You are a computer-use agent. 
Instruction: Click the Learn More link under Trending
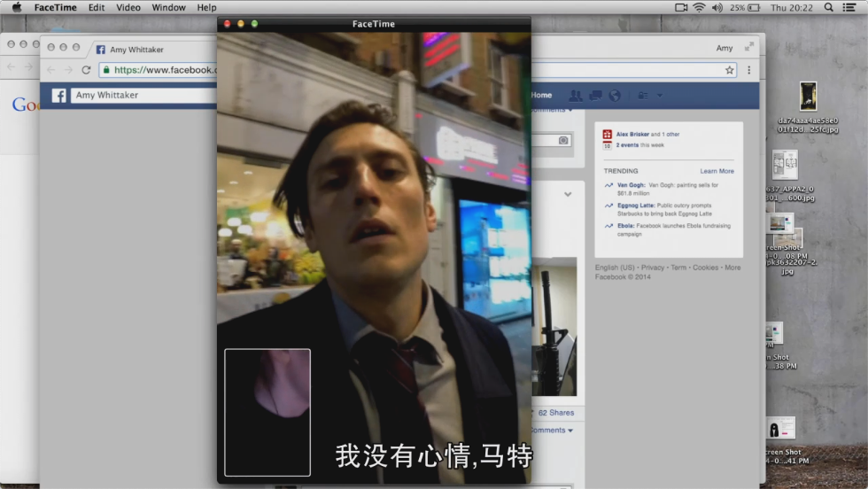coord(717,171)
